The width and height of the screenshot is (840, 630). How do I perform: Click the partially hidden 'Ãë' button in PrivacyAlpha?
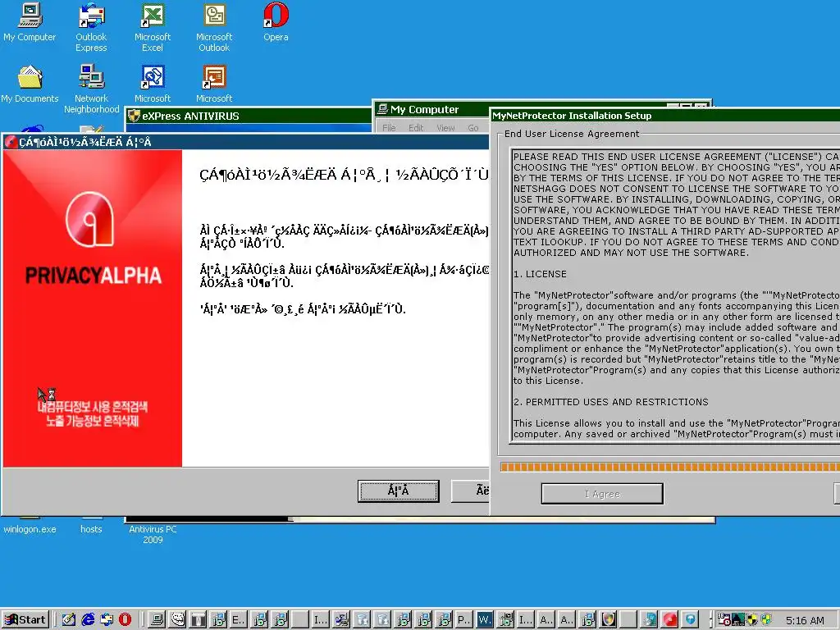coord(470,491)
